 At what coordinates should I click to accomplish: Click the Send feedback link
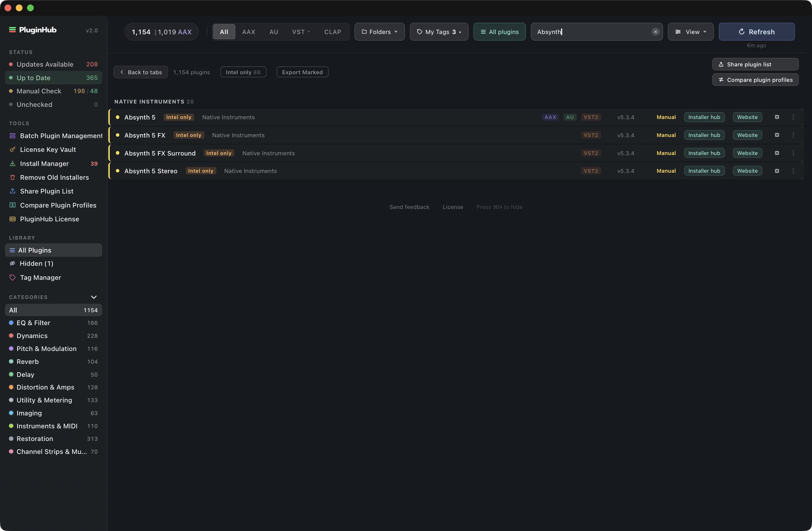(x=409, y=207)
